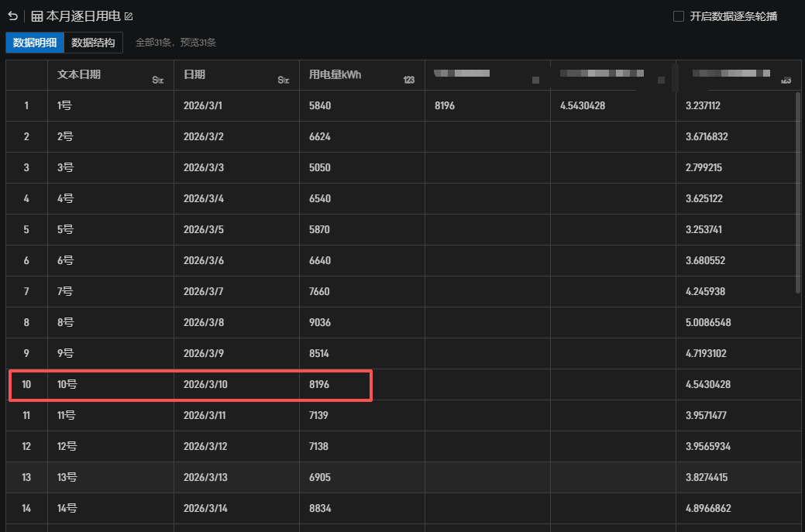Image resolution: width=805 pixels, height=532 pixels.
Task: Click the Str type icon in 文本日期 header
Action: (158, 80)
